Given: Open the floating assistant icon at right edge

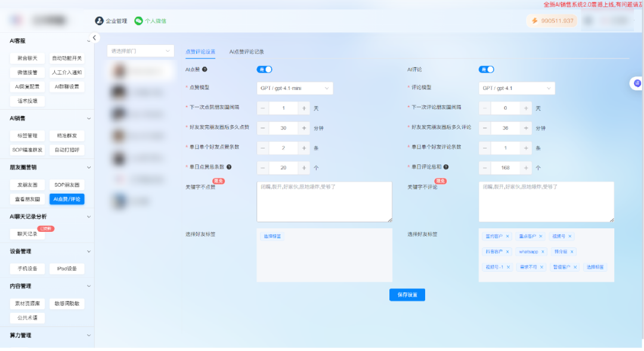Looking at the screenshot, I should (637, 83).
